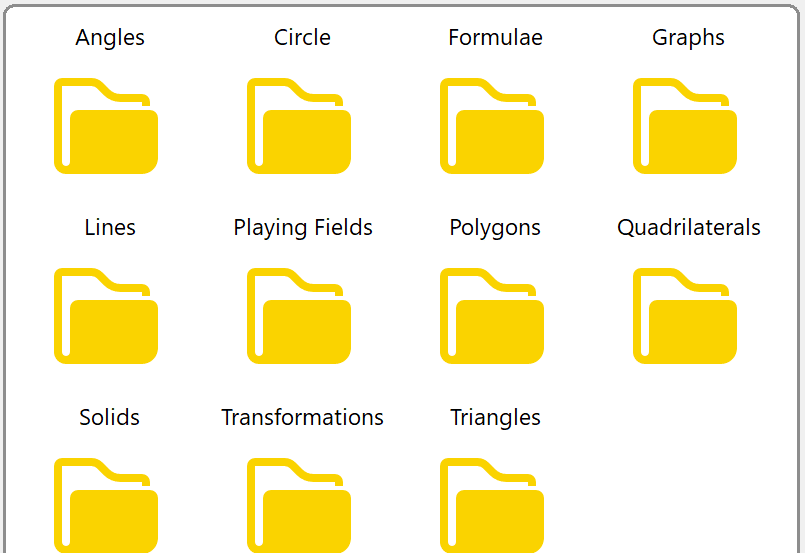Open the Angles folder icon
Viewport: 805px width, 553px height.
click(106, 126)
